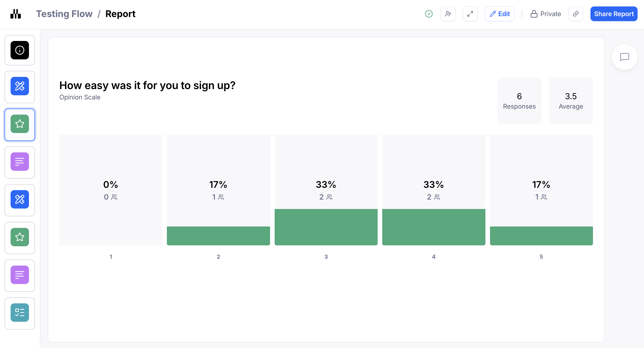Open the first purple text block

click(20, 162)
